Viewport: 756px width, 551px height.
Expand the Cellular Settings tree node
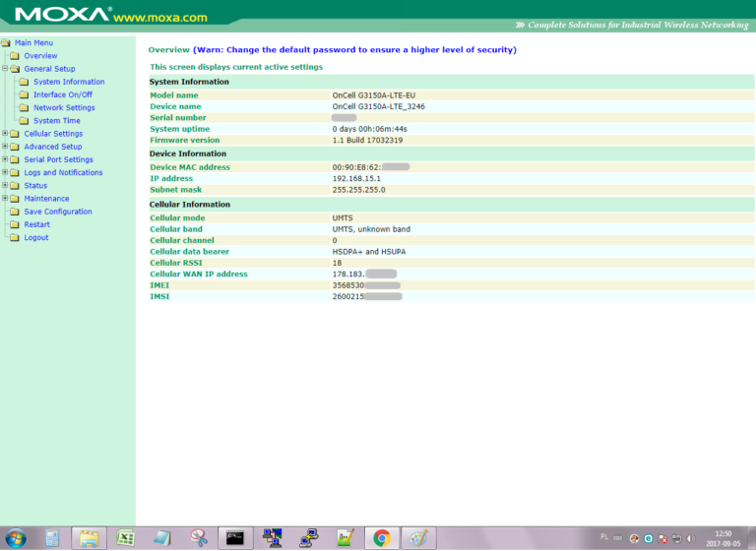coord(5,133)
